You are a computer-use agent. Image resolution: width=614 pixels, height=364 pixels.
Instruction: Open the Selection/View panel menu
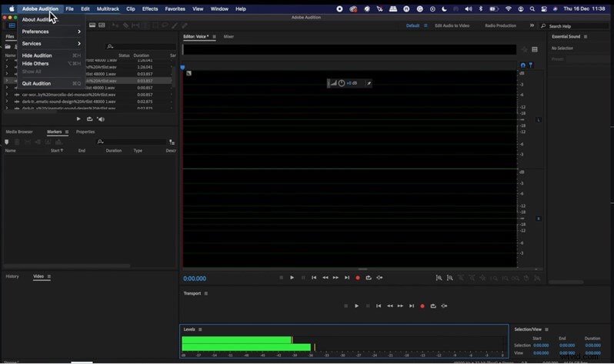click(x=546, y=329)
